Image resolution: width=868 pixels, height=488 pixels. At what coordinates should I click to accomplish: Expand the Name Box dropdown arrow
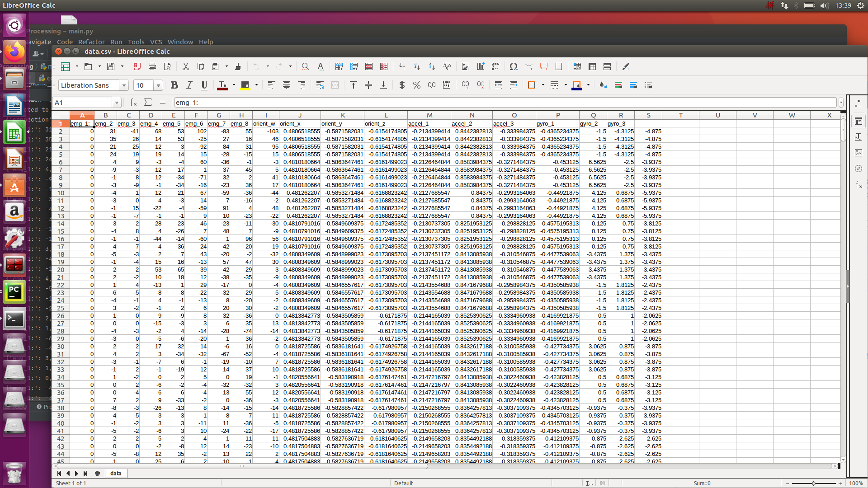pyautogui.click(x=117, y=103)
